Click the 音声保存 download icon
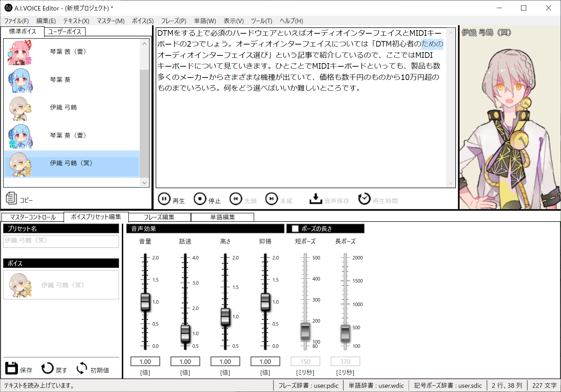 [x=316, y=199]
